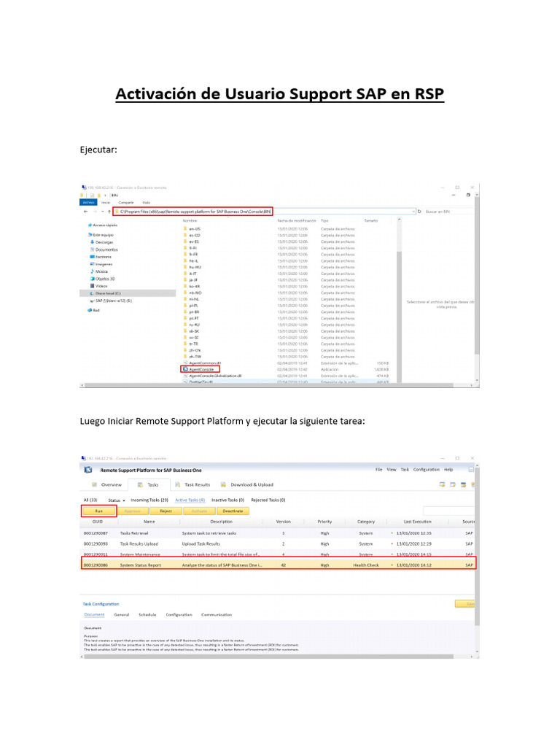The image size is (560, 747).
Task: Sort files by Nombre column header
Action: (x=190, y=221)
